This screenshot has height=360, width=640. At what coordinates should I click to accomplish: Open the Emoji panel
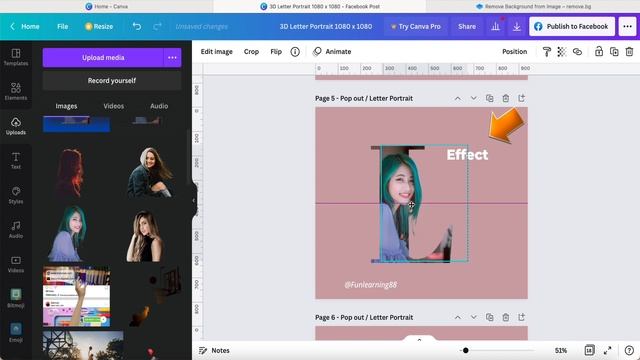tap(16, 333)
